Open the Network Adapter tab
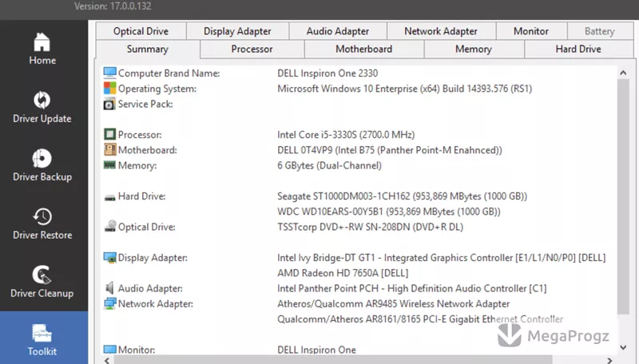639x364 pixels. pyautogui.click(x=441, y=31)
